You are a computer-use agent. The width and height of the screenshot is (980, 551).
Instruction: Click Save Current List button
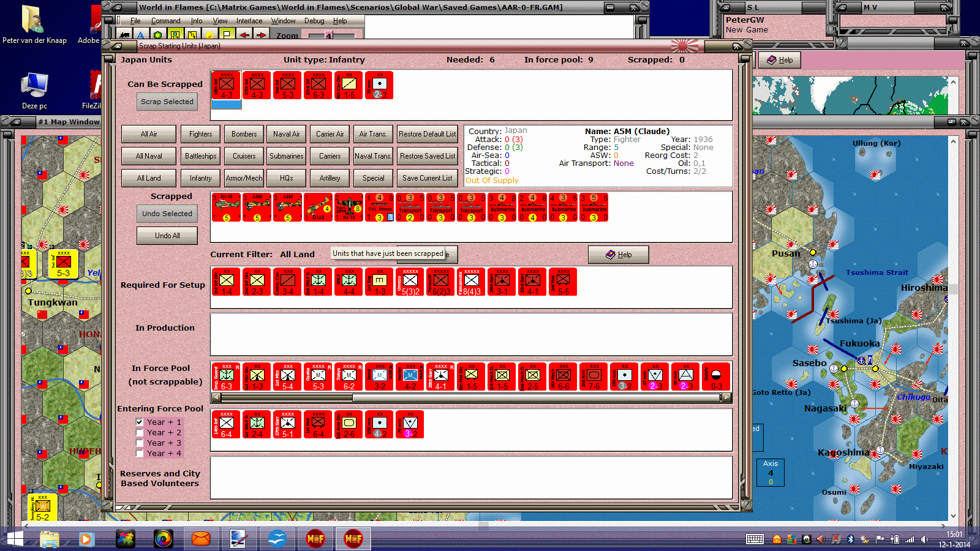(x=428, y=178)
